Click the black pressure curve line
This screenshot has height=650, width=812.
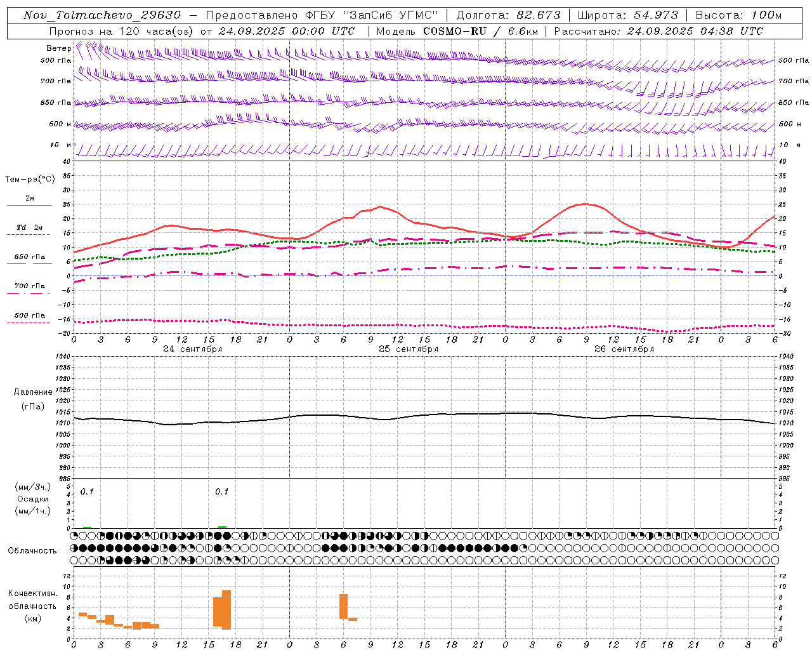pyautogui.click(x=425, y=416)
